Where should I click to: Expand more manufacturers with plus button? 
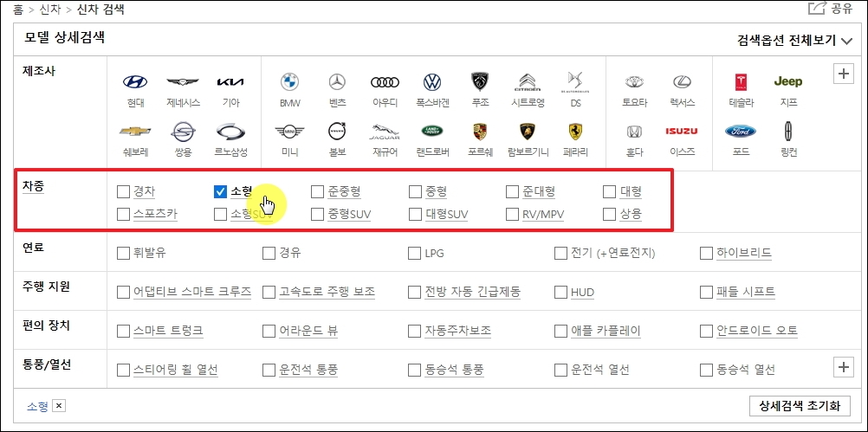[844, 73]
